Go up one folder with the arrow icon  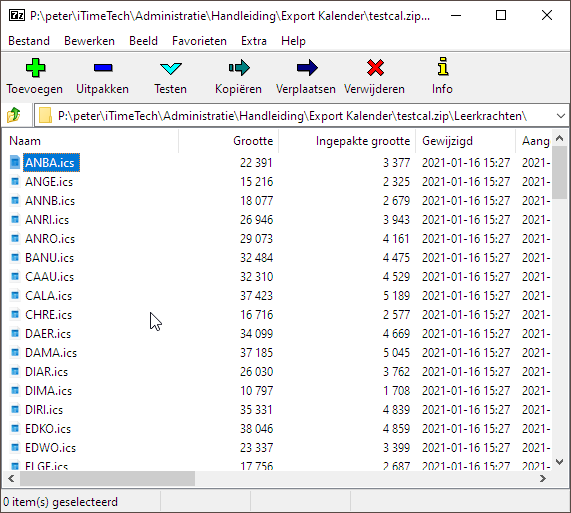pos(14,115)
